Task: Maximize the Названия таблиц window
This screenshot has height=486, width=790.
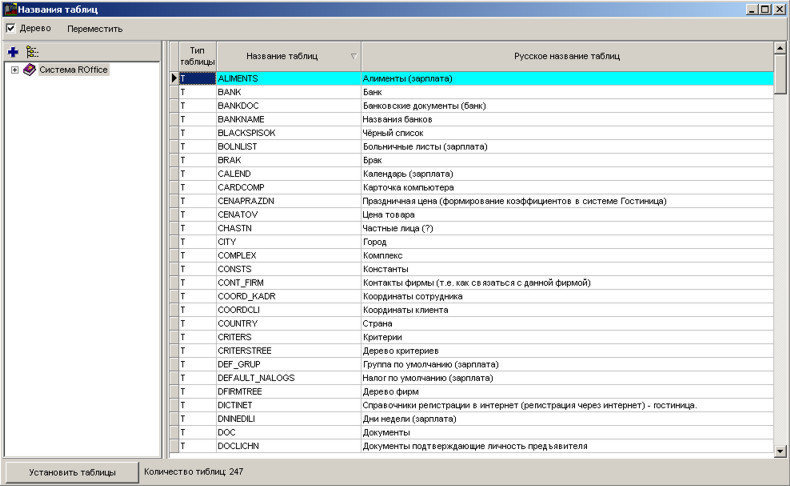Action: coord(764,9)
